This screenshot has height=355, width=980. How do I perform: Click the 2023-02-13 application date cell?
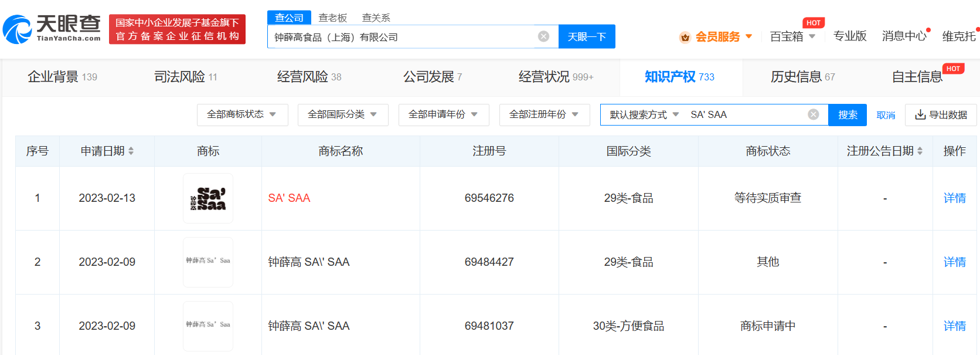point(107,198)
